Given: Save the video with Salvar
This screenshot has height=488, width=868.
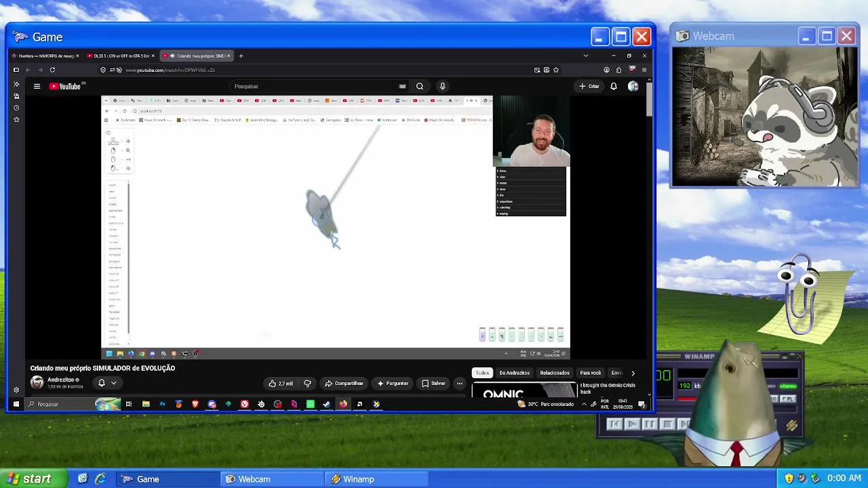Looking at the screenshot, I should (x=433, y=384).
